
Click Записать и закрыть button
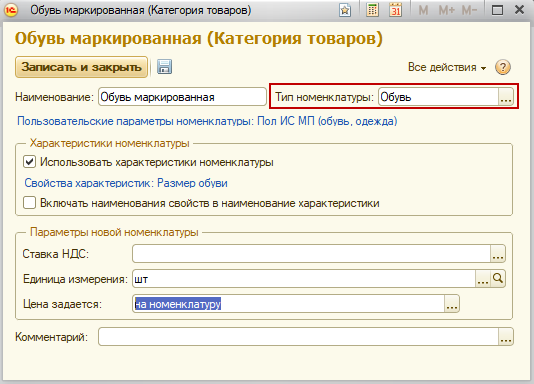pos(81,67)
